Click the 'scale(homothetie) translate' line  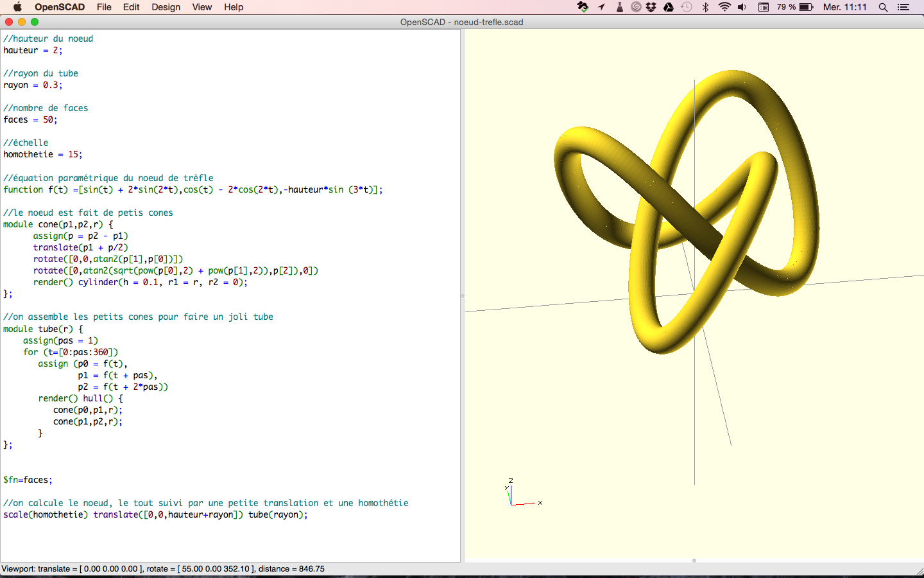(155, 514)
